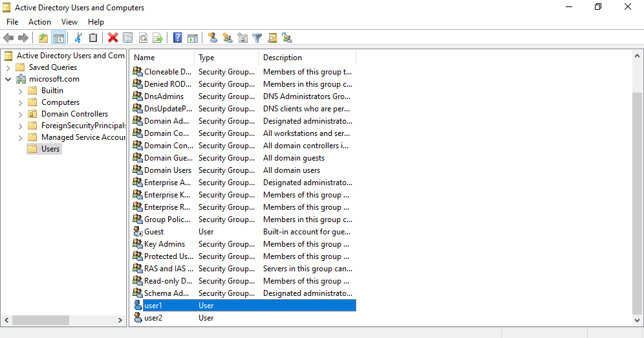The image size is (644, 338).
Task: Open the File menu
Action: (x=12, y=22)
